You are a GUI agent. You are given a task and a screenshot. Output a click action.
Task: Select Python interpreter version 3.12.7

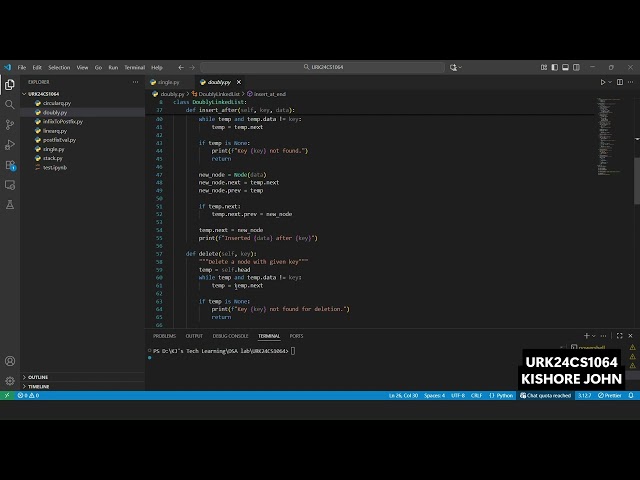click(x=584, y=396)
